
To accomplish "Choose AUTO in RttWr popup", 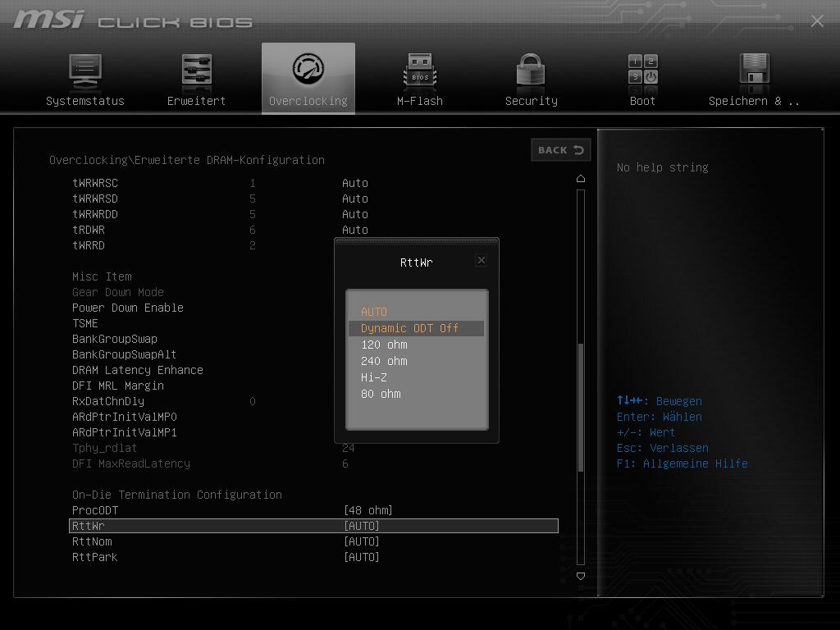I will [x=374, y=312].
